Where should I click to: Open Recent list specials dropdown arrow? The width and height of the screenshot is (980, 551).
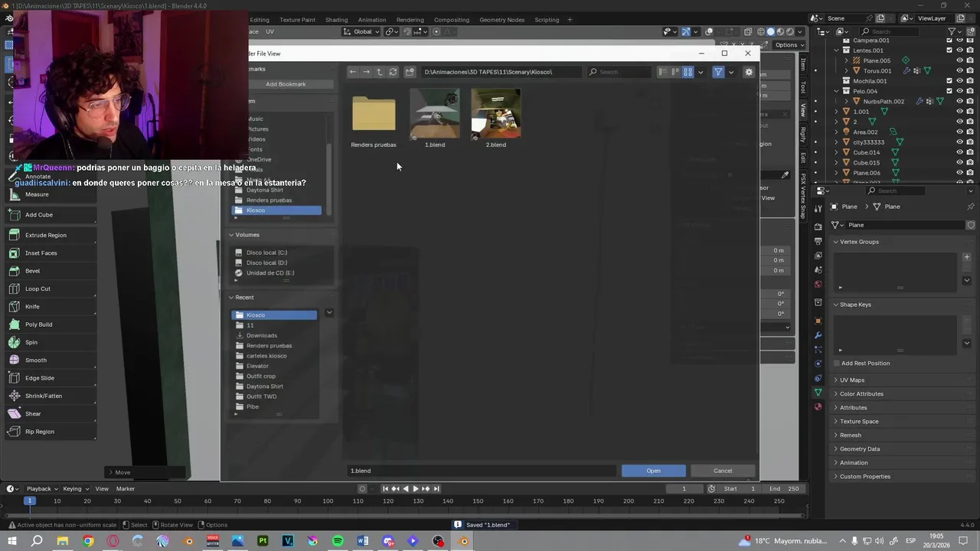[x=329, y=313]
